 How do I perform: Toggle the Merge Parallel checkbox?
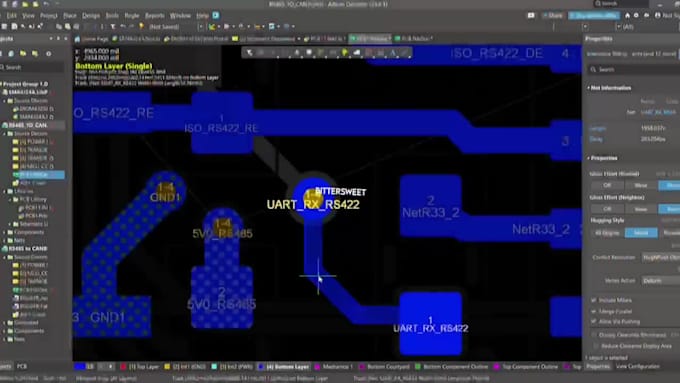594,311
